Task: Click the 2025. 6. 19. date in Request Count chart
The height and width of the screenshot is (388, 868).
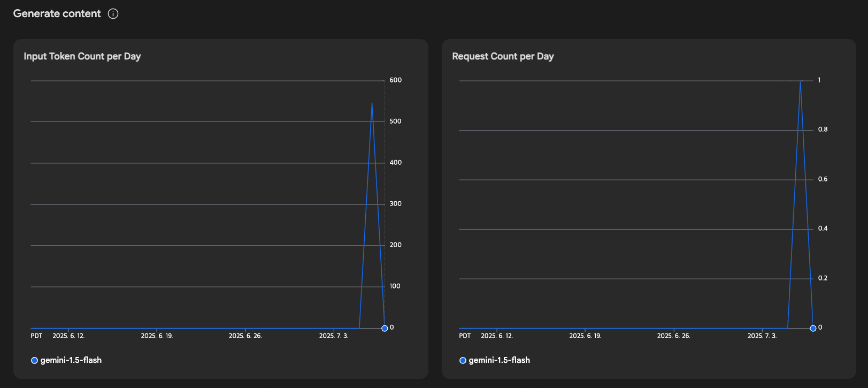Action: (x=585, y=336)
